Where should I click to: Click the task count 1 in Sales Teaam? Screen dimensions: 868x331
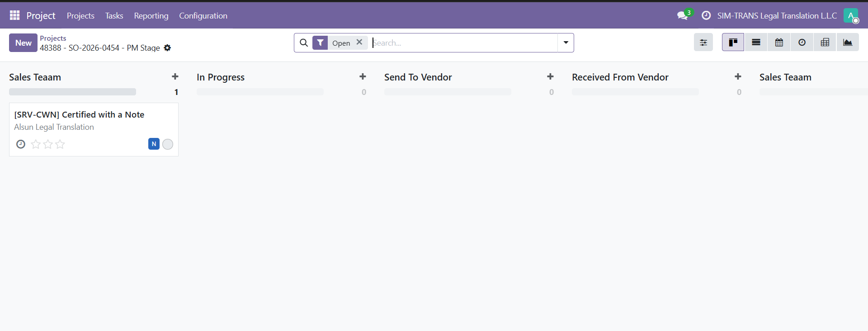click(176, 92)
